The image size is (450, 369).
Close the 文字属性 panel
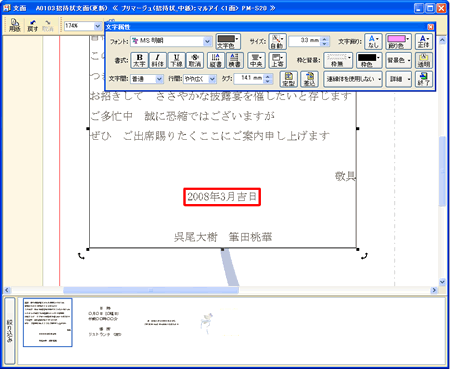tap(430, 27)
